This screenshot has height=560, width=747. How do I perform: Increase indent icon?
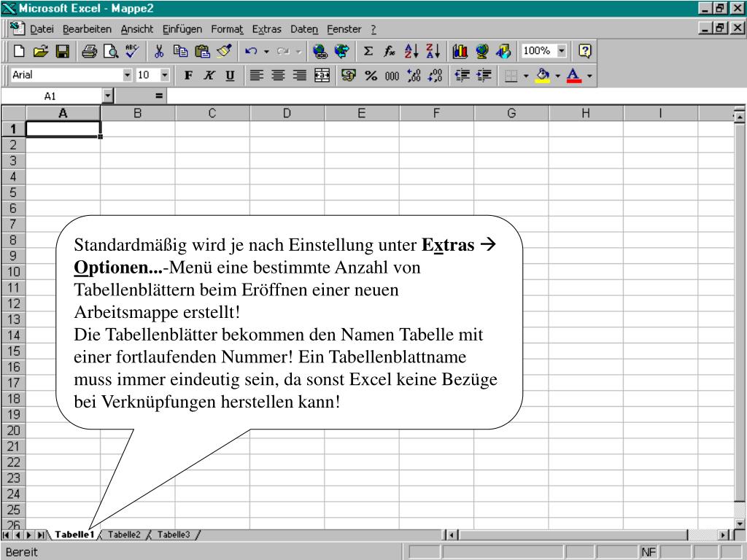484,75
